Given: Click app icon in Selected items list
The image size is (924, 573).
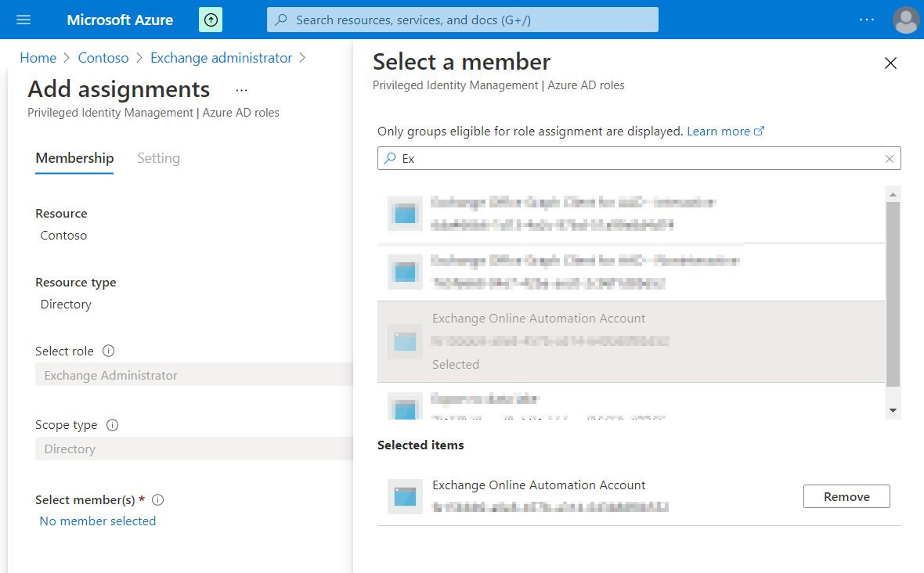Looking at the screenshot, I should point(405,496).
